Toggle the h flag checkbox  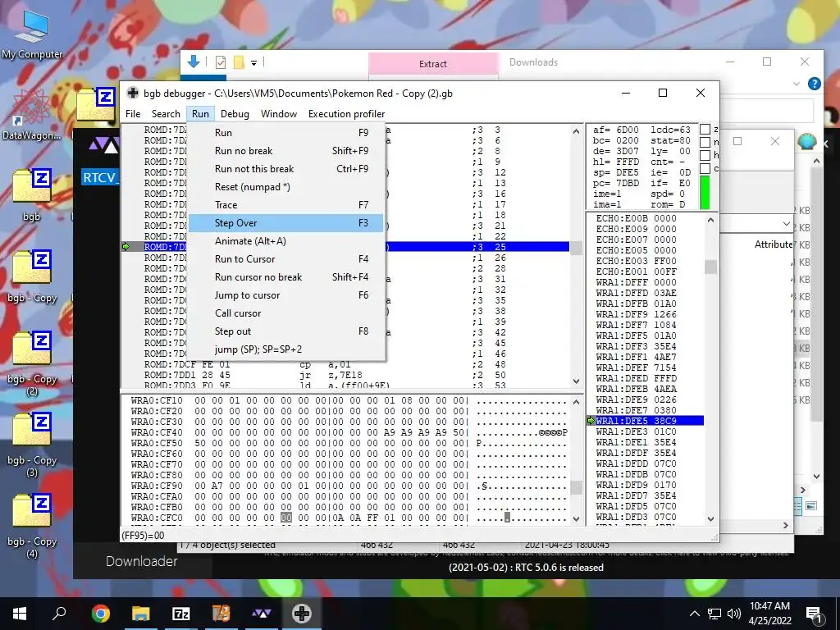point(705,155)
